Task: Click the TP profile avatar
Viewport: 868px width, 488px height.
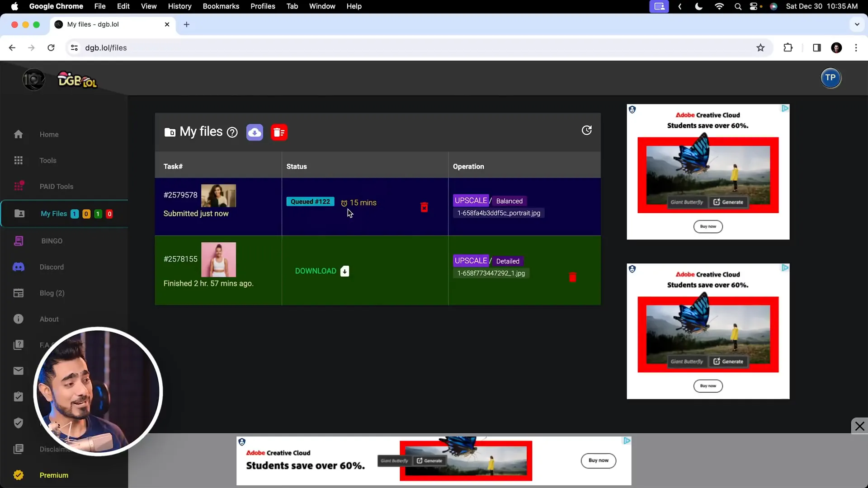Action: click(830, 78)
